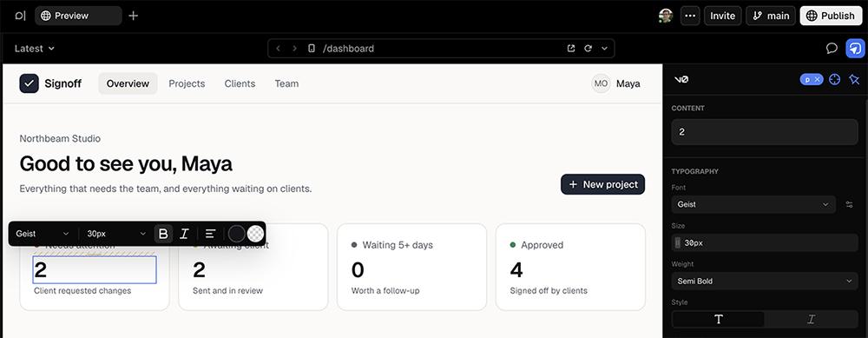The width and height of the screenshot is (868, 338).
Task: Open the Latest version dropdown
Action: 35,49
